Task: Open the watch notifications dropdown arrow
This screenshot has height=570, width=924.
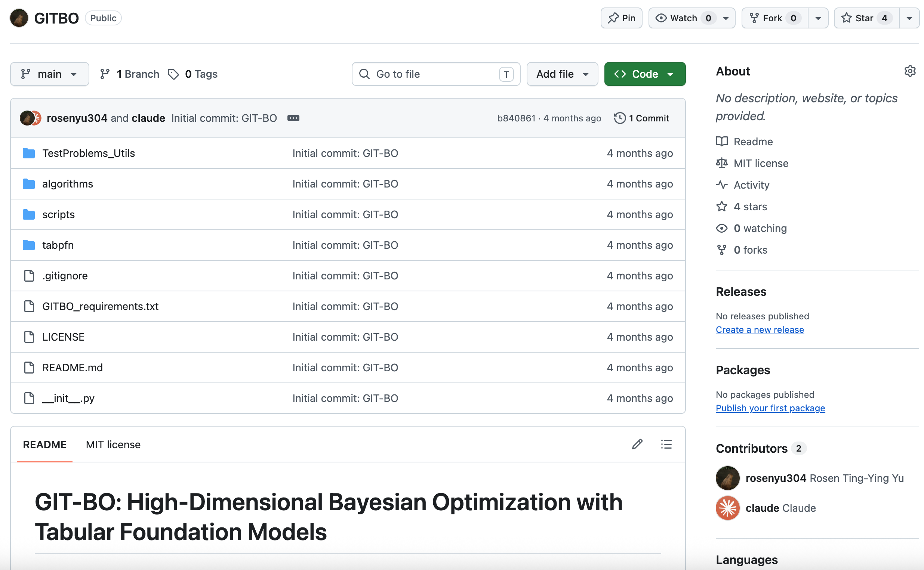Action: coord(726,18)
